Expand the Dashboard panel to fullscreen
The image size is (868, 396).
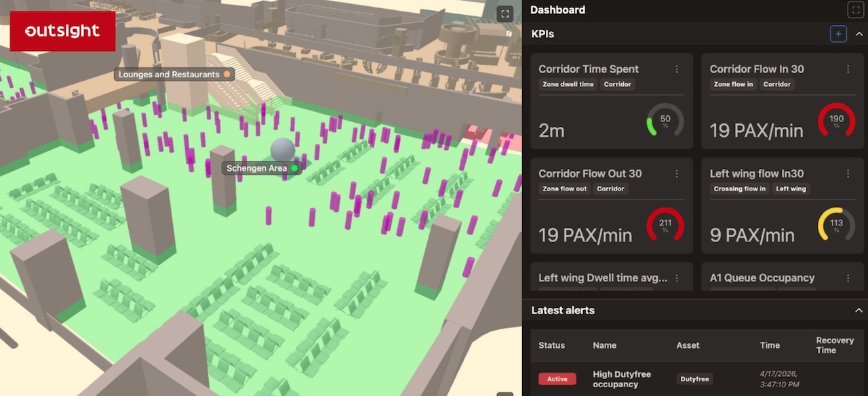[x=854, y=10]
